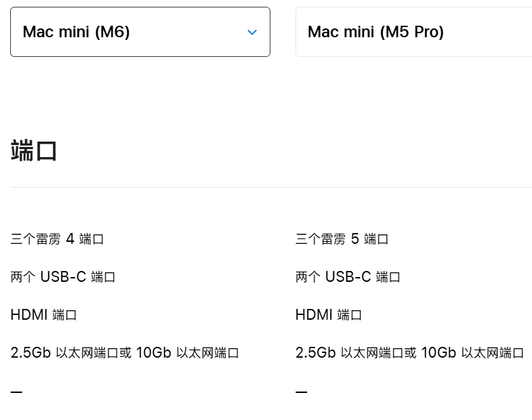Open the Mac mini (M6) model selector
The width and height of the screenshot is (532, 420).
pyautogui.click(x=140, y=32)
